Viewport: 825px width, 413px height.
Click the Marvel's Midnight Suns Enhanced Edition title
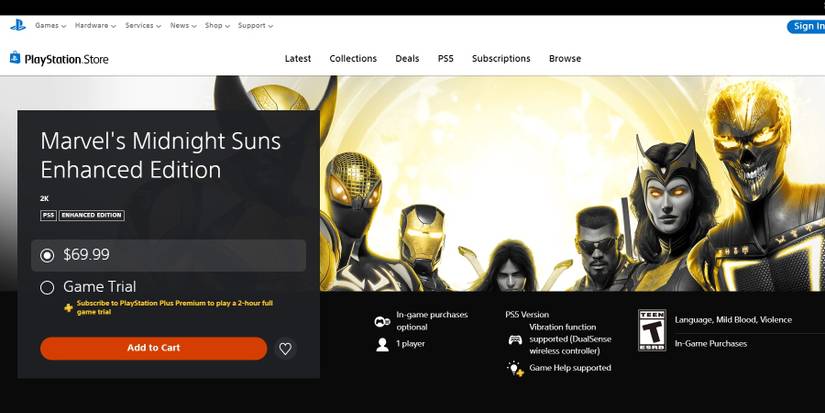point(160,155)
